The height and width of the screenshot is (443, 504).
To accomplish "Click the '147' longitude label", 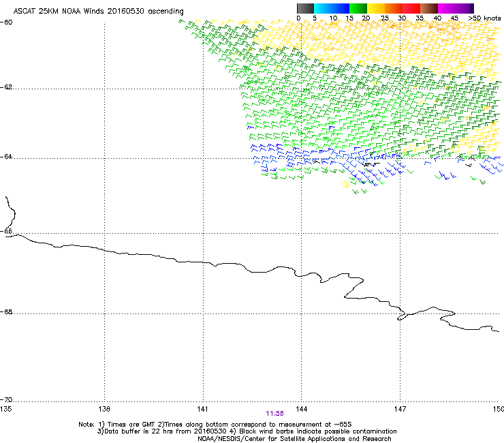I will (x=400, y=409).
